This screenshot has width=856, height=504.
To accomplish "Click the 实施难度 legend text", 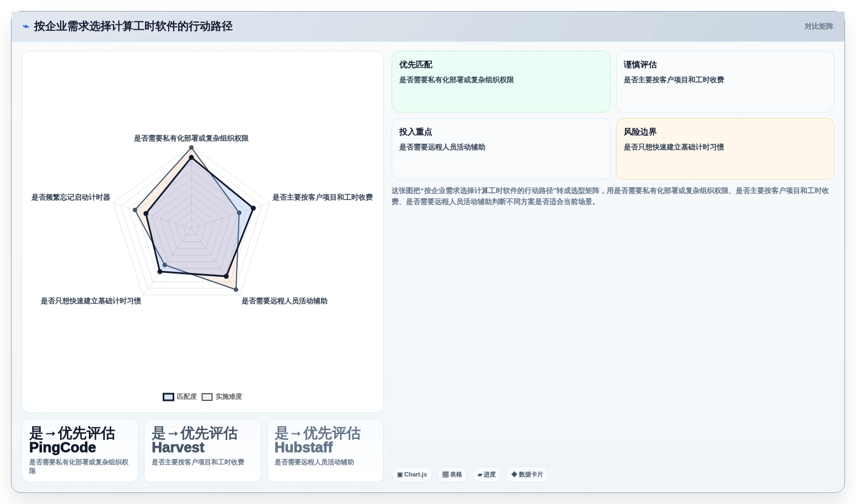I will tap(228, 397).
